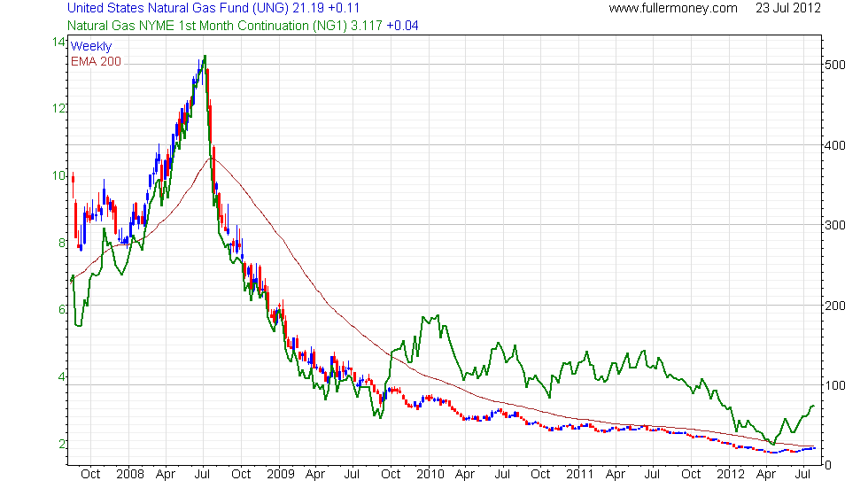Click the Apr label just after 2012
Screen dimensions: 868x496
[766, 475]
